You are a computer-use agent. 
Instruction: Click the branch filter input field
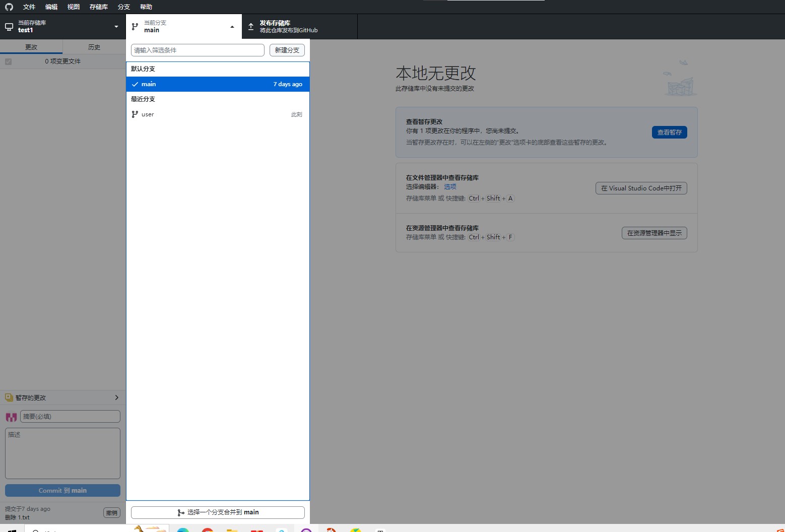[x=197, y=50]
